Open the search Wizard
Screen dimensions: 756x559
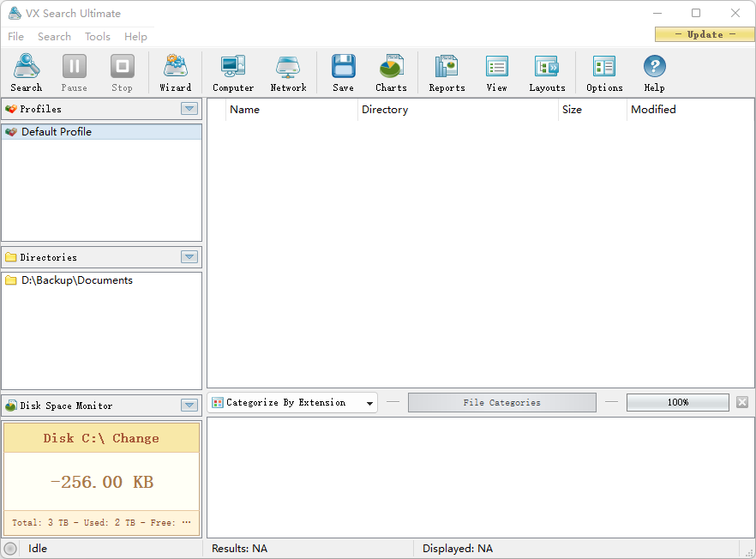point(176,73)
